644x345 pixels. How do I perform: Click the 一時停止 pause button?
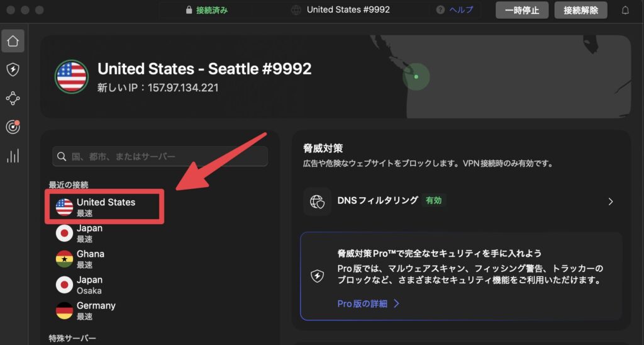coord(522,10)
